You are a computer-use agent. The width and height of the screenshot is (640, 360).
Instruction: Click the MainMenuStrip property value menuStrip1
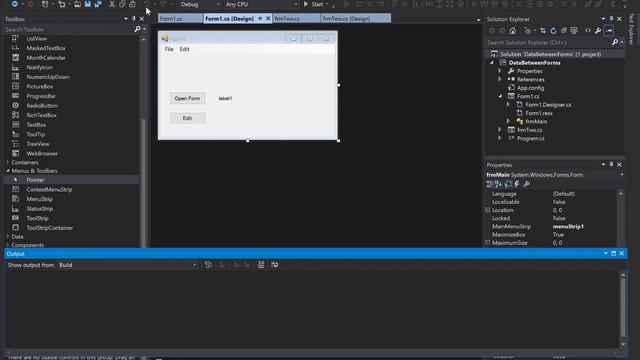(568, 227)
